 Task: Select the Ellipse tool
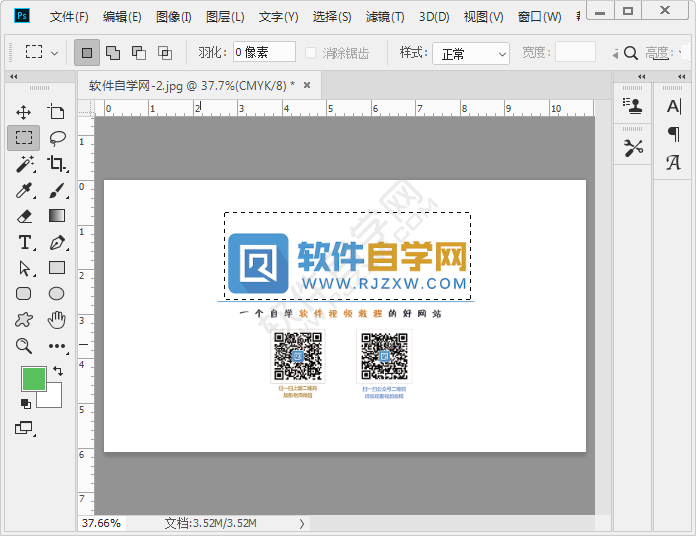(56, 293)
